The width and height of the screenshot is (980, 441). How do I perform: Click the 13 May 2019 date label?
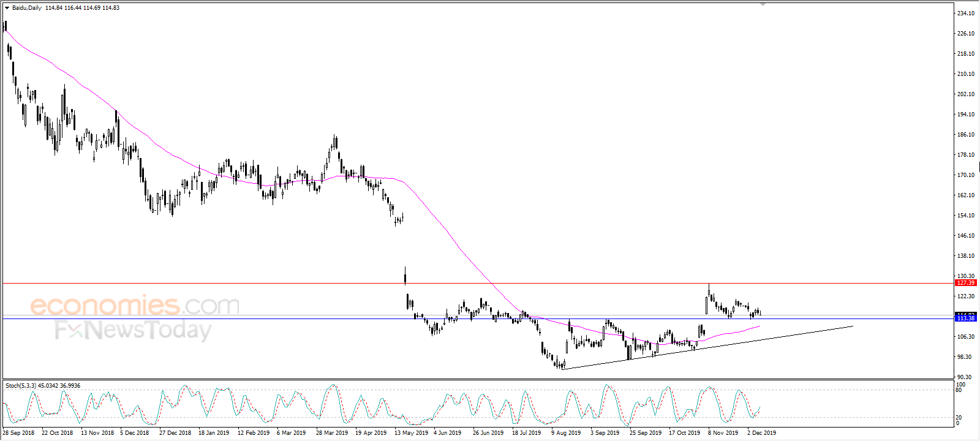(412, 433)
